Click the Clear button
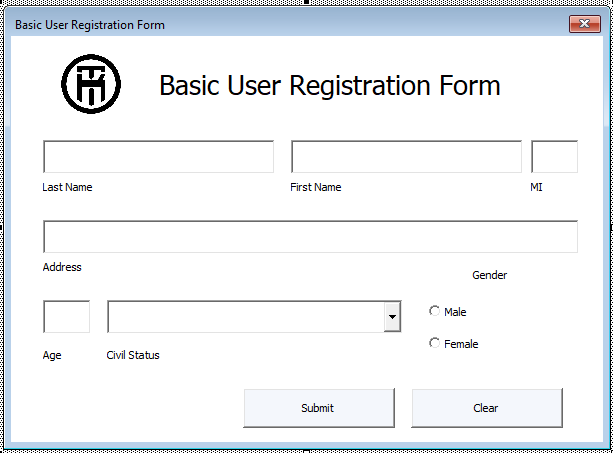This screenshot has height=453, width=613. (487, 408)
